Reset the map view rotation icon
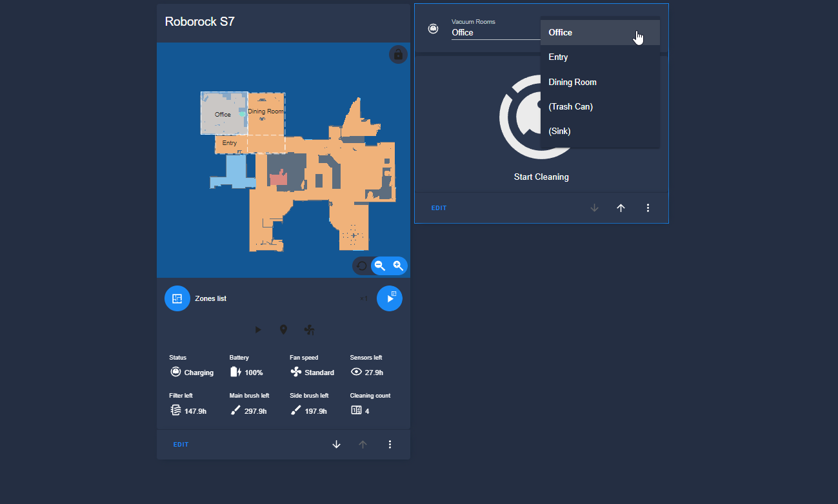Screen dimensions: 838x504 click(x=362, y=266)
